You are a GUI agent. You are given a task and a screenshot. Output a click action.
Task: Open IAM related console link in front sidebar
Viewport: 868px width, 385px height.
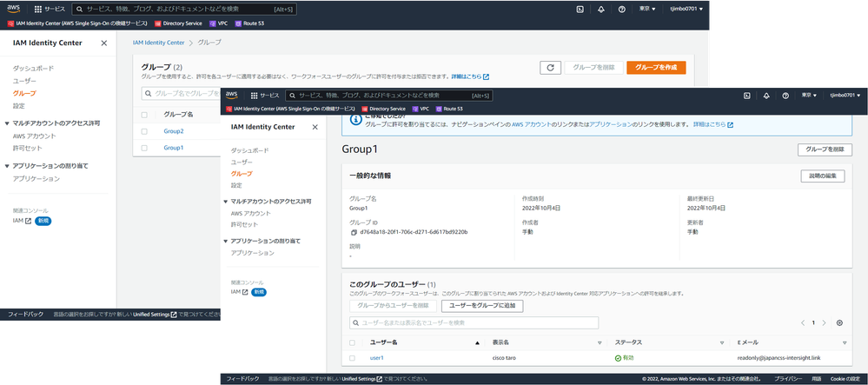239,292
